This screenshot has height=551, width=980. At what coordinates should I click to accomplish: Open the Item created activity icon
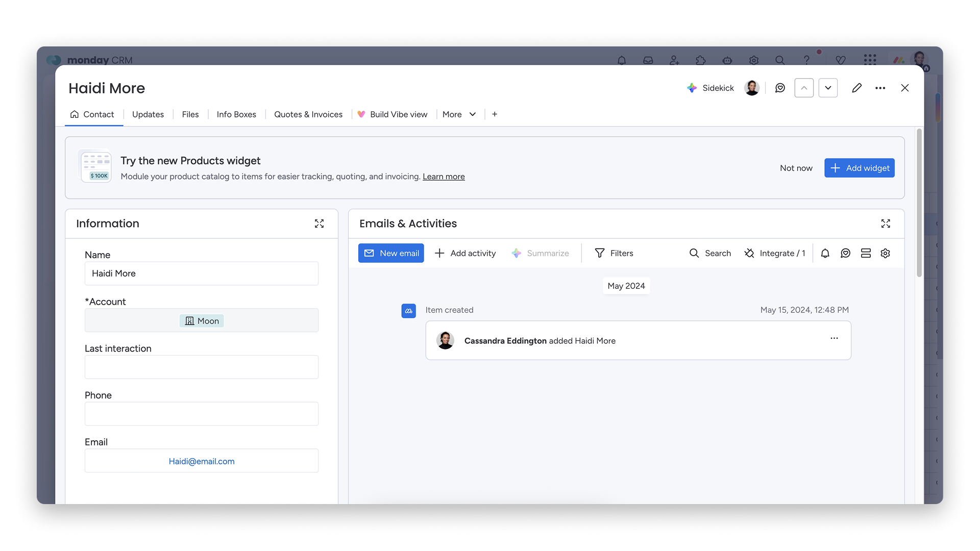coord(409,311)
